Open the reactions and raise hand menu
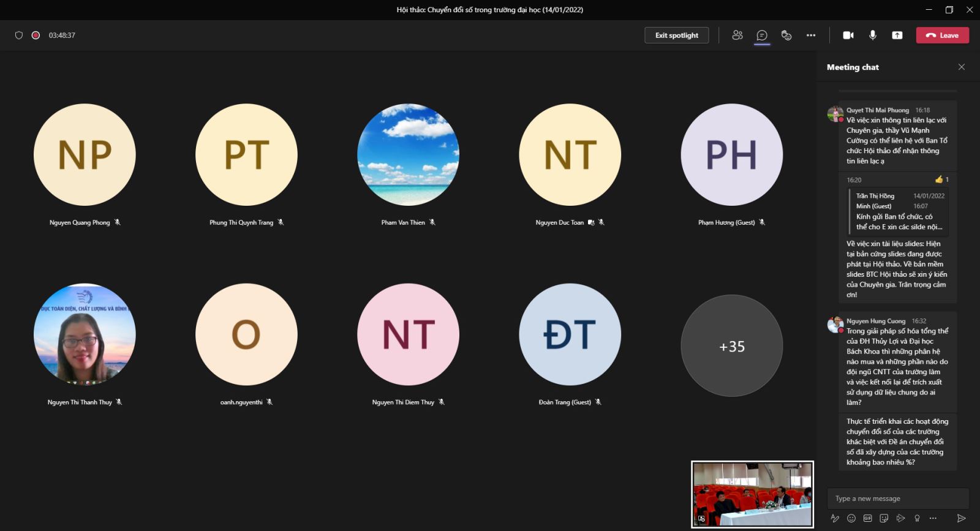This screenshot has height=531, width=980. [x=786, y=36]
